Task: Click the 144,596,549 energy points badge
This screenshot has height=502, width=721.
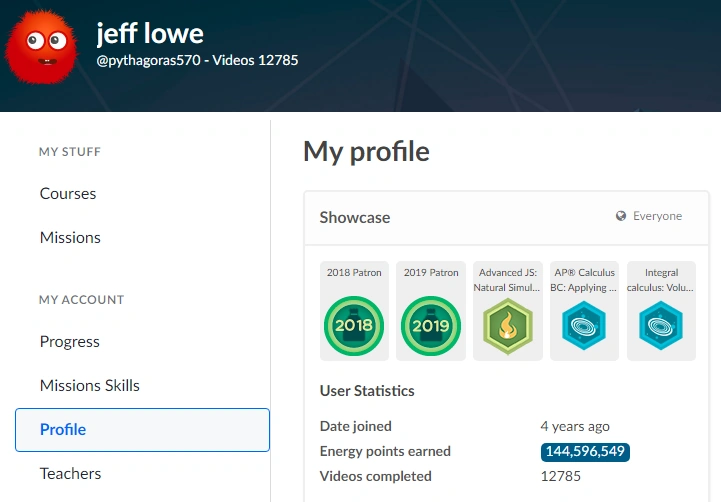Action: [585, 452]
